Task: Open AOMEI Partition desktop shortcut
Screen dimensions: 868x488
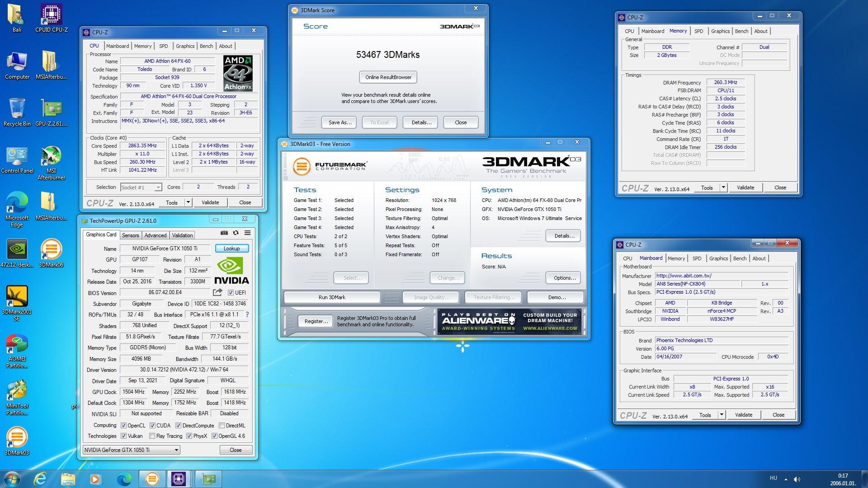Action: pos(17,351)
